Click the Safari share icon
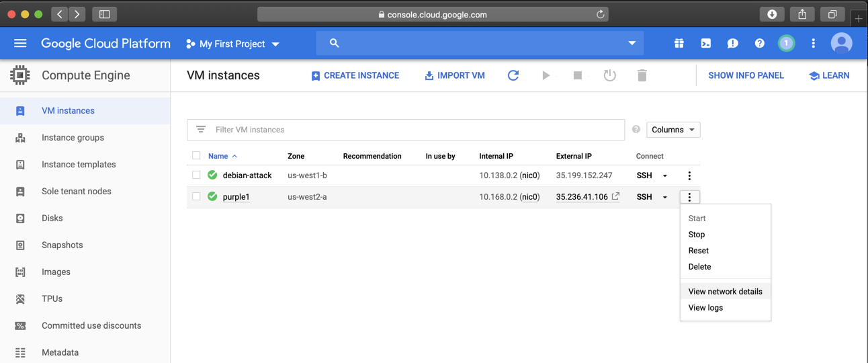 (802, 14)
